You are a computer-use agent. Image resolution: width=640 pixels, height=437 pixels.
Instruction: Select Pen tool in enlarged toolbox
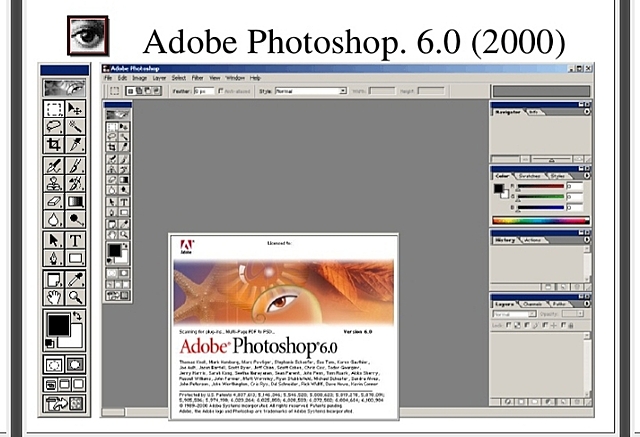pos(54,258)
